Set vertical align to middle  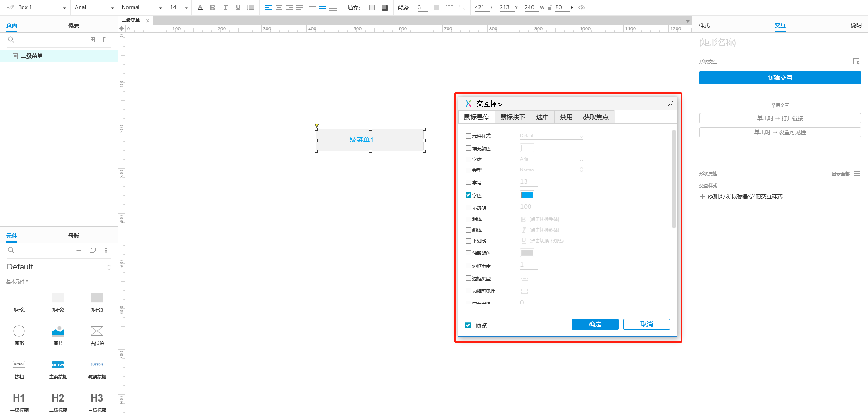point(323,8)
